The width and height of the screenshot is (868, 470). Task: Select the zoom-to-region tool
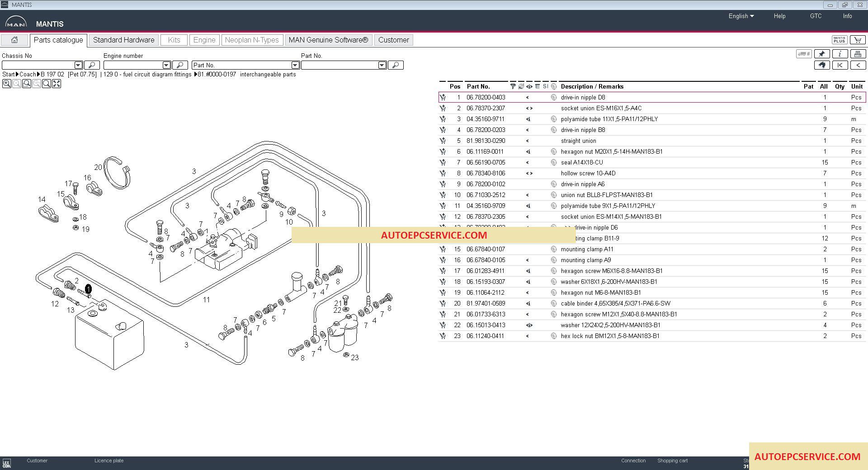click(27, 84)
